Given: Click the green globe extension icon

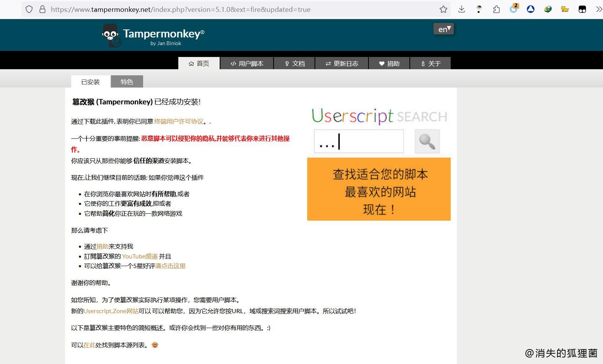Looking at the screenshot, I should [x=548, y=9].
